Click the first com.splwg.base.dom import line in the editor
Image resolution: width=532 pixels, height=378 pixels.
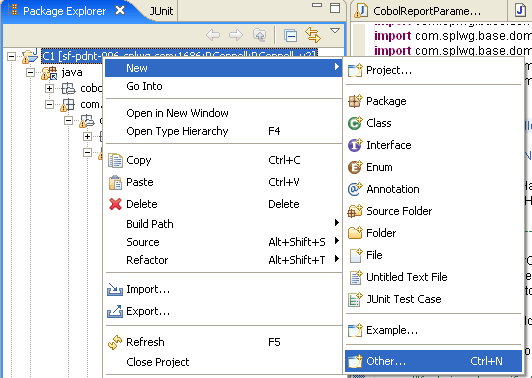(453, 36)
